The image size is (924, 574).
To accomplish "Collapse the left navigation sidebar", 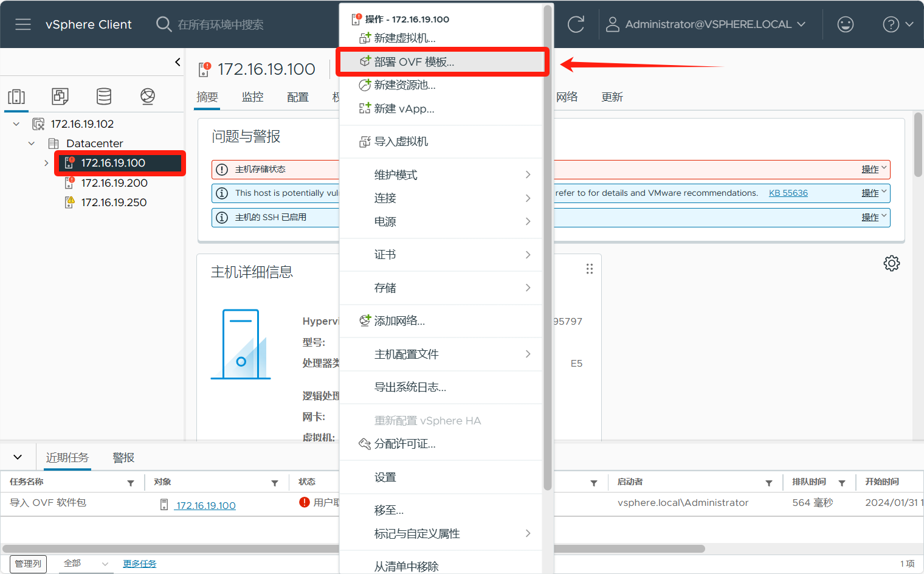I will pyautogui.click(x=178, y=62).
